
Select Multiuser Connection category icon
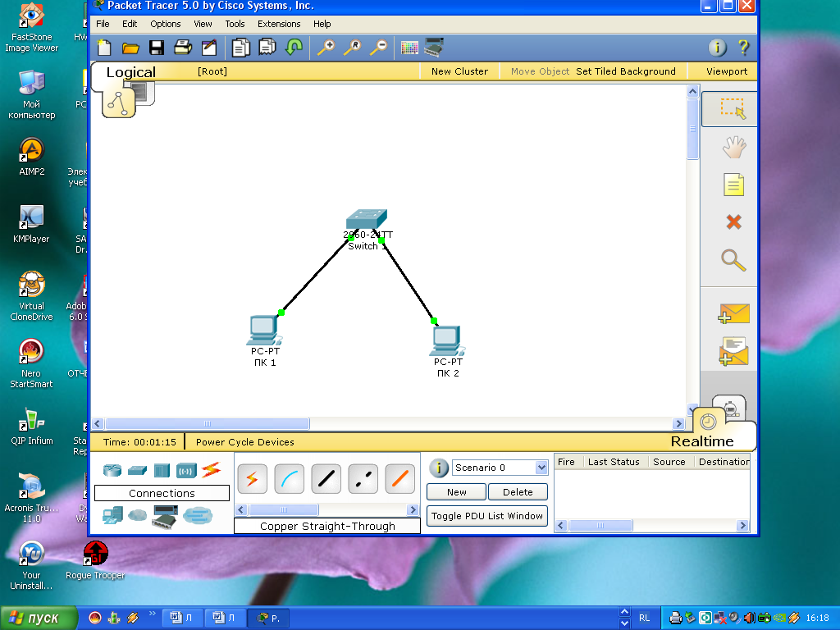coord(198,516)
